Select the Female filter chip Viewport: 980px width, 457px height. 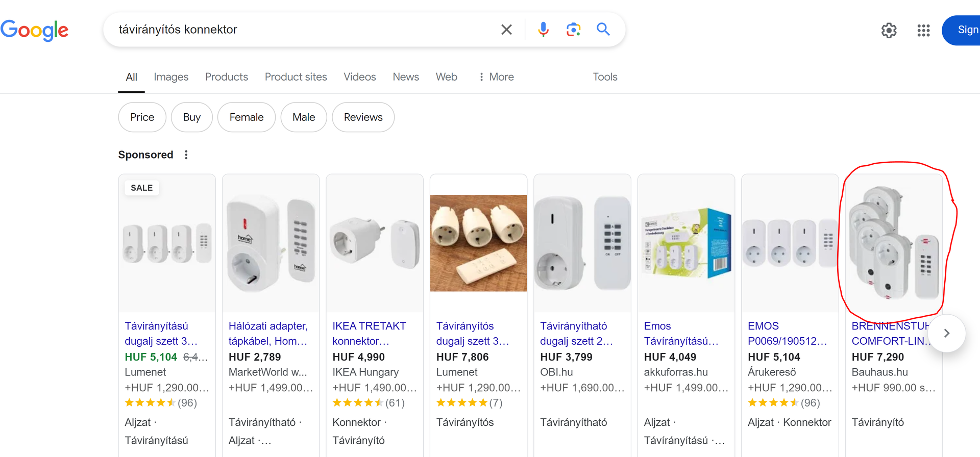click(x=247, y=117)
